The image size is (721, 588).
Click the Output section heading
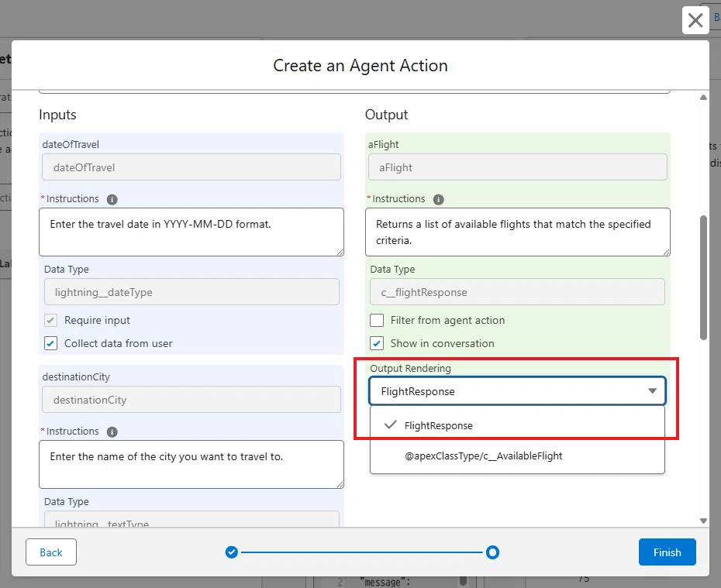pos(386,115)
